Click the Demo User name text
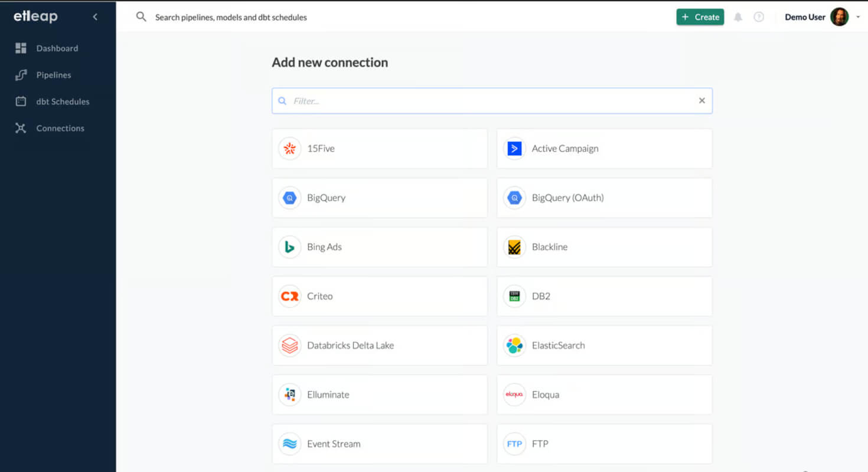Viewport: 868px width, 472px height. (805, 17)
